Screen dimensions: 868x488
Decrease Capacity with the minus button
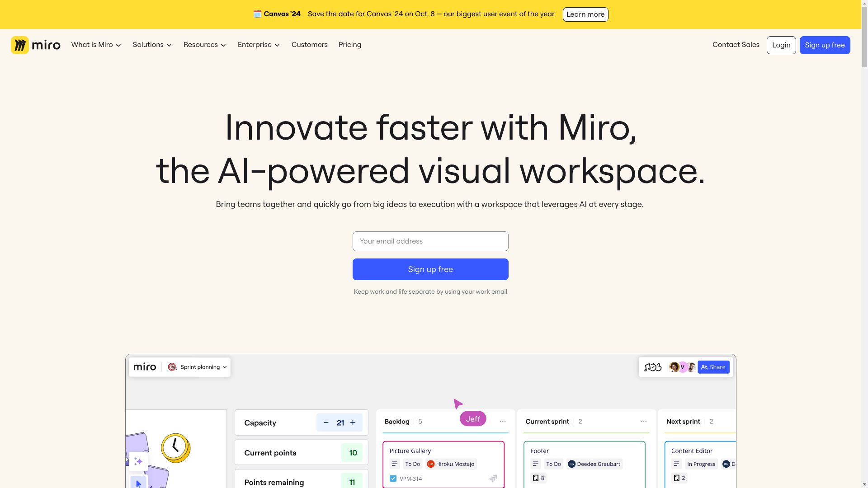click(326, 422)
